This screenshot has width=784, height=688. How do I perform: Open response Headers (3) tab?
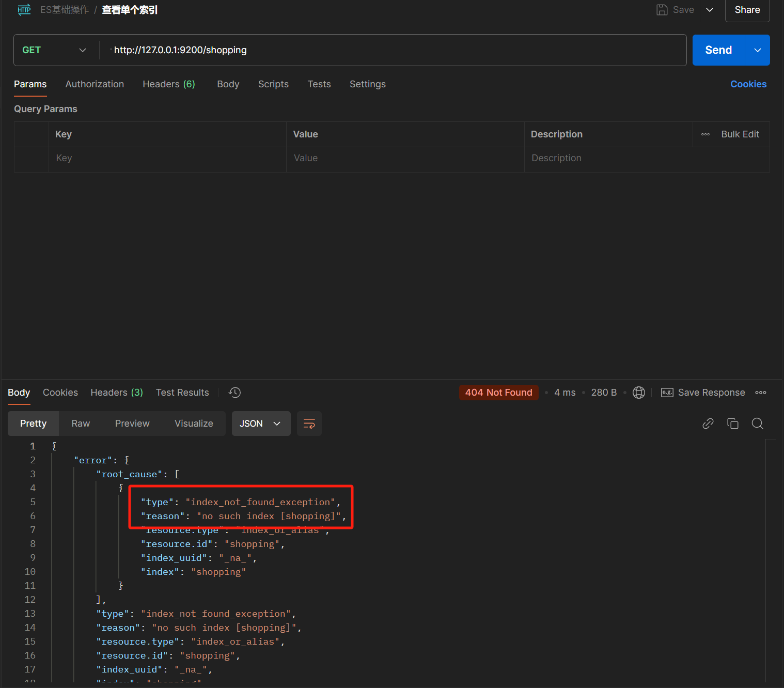(117, 393)
